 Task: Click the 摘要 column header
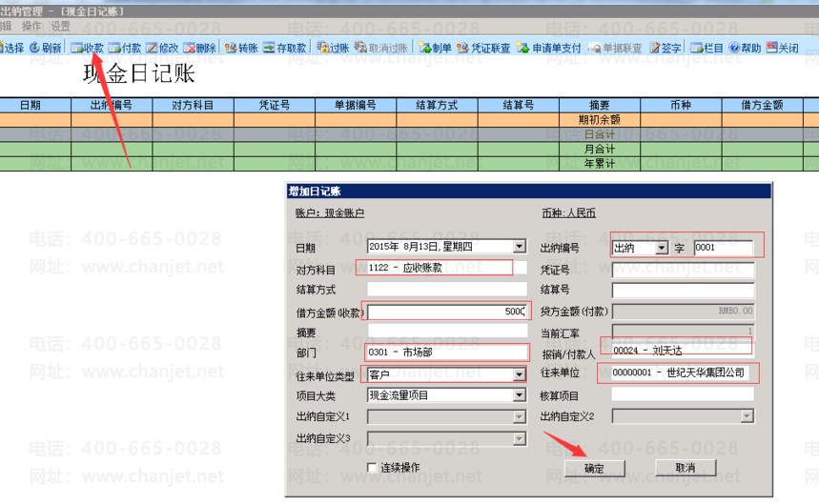[600, 105]
